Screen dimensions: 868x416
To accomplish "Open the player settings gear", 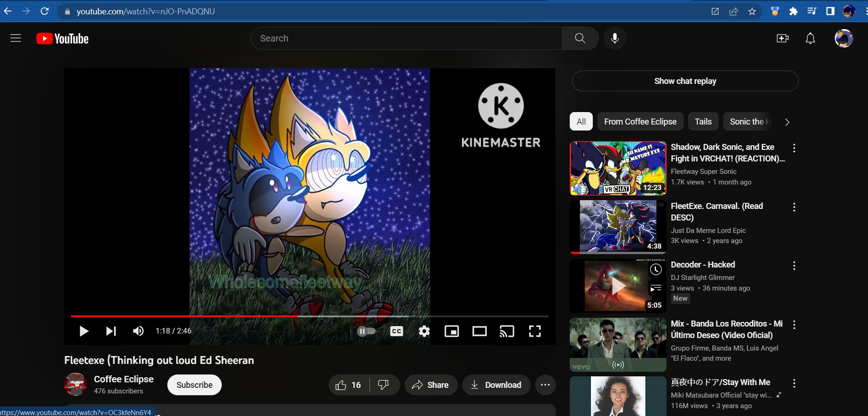I will coord(424,331).
